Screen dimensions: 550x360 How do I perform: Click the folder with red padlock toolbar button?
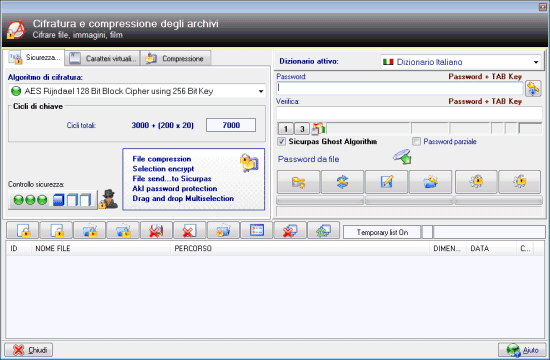(90, 231)
